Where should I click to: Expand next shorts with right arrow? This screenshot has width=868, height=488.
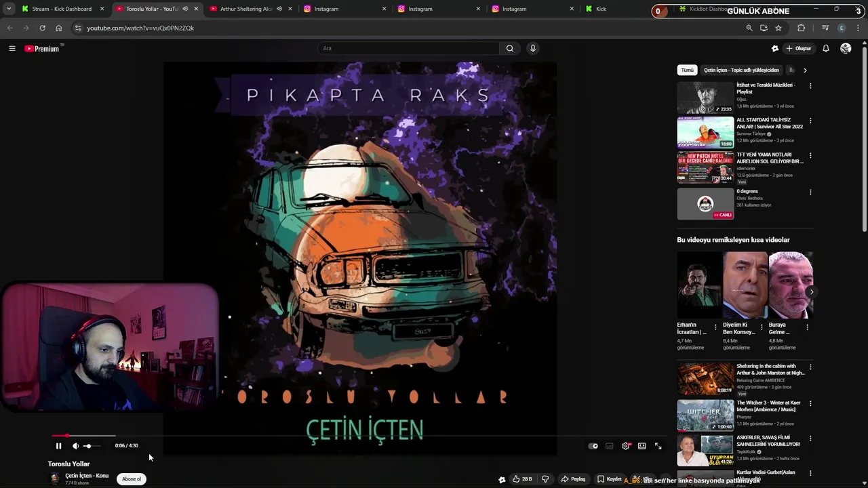[x=811, y=292]
